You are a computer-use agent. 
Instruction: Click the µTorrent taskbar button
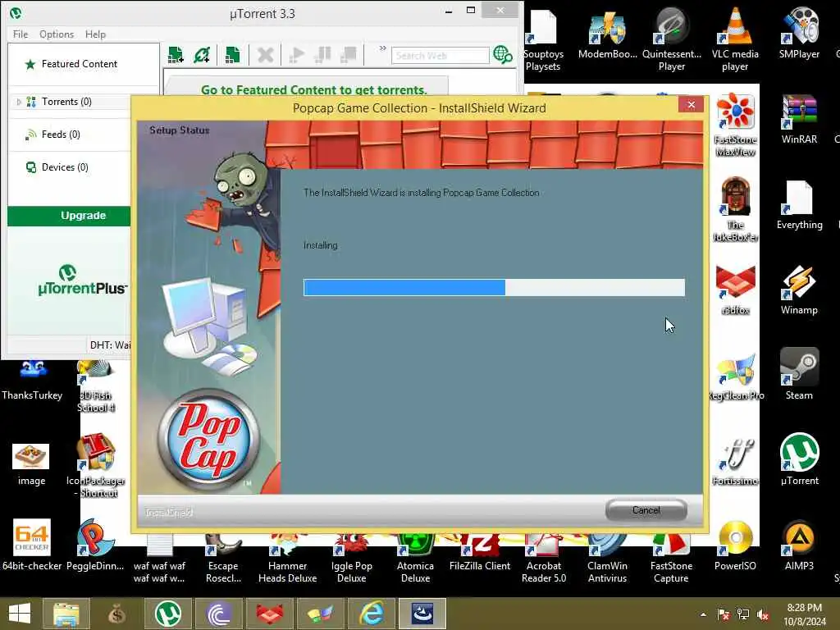tap(167, 614)
